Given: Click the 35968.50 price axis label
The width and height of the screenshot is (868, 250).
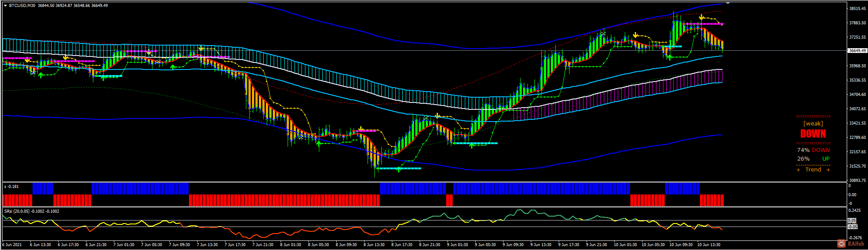Looking at the screenshot, I should click(857, 66).
